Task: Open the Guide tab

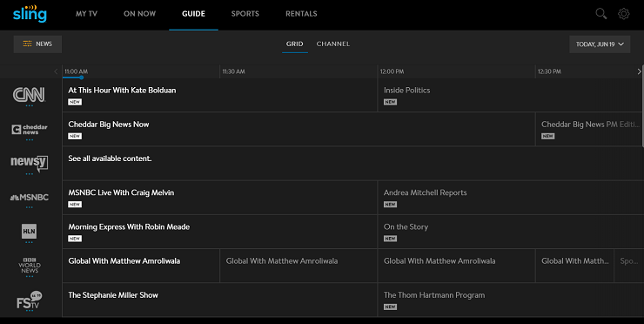Action: click(x=193, y=14)
